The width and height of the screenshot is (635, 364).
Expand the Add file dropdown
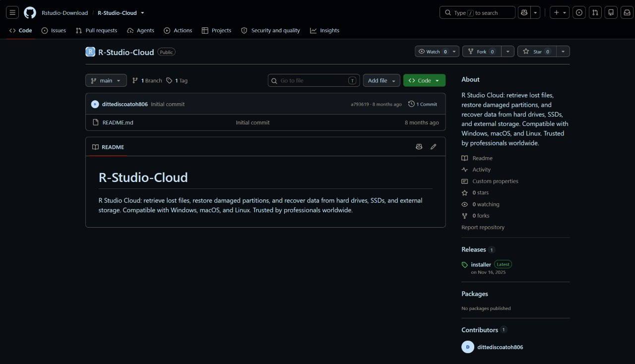tap(381, 80)
